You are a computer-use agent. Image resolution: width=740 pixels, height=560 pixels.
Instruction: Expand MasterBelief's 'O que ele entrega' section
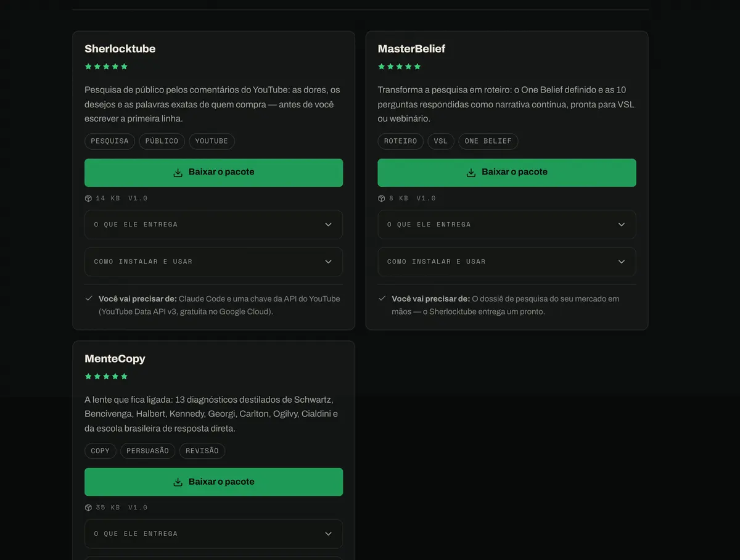pos(506,224)
